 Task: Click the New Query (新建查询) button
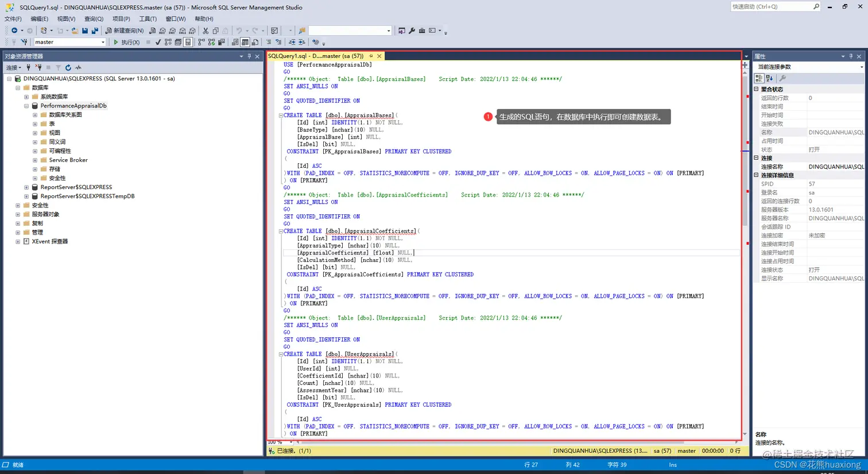(x=125, y=30)
